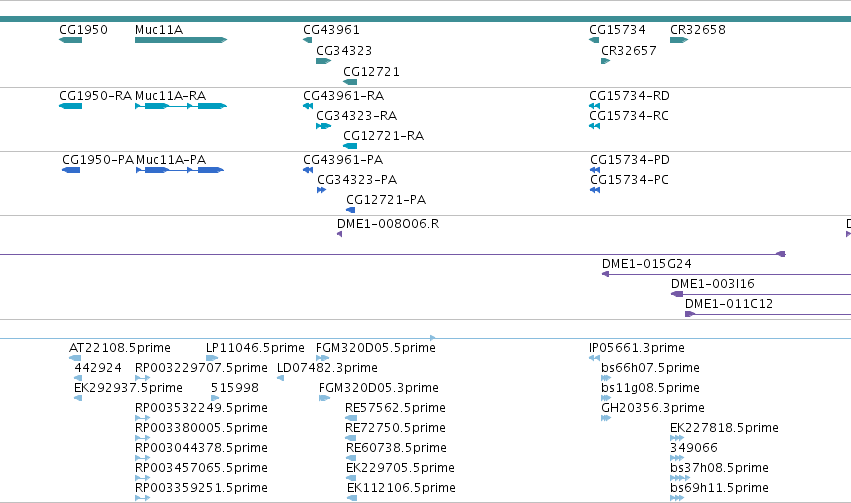Click the LP11046.5prime EST glyph

pos(212,358)
